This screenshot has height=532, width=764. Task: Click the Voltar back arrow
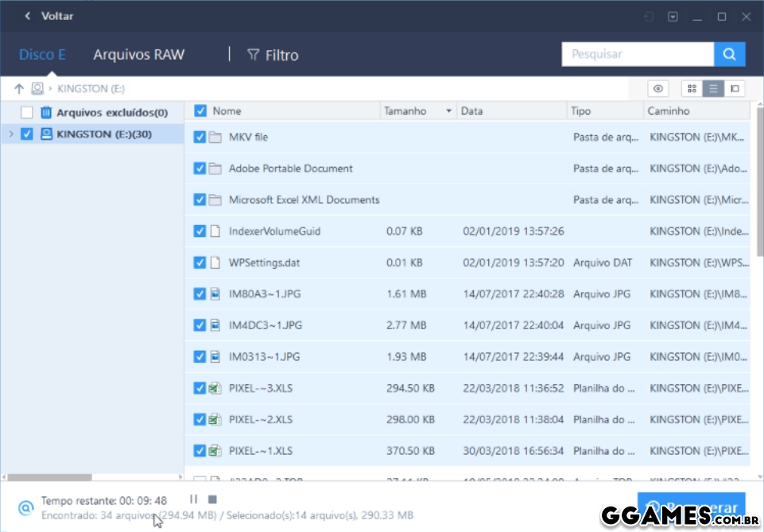29,16
